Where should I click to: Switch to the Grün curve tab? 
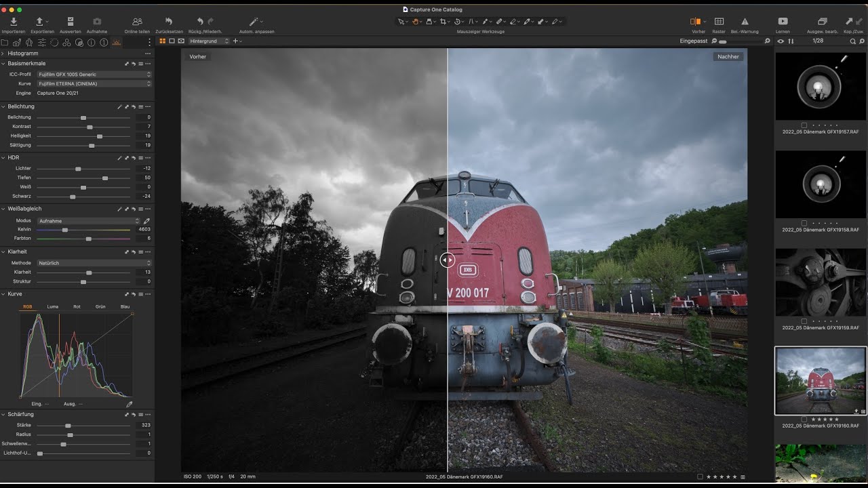coord(100,307)
